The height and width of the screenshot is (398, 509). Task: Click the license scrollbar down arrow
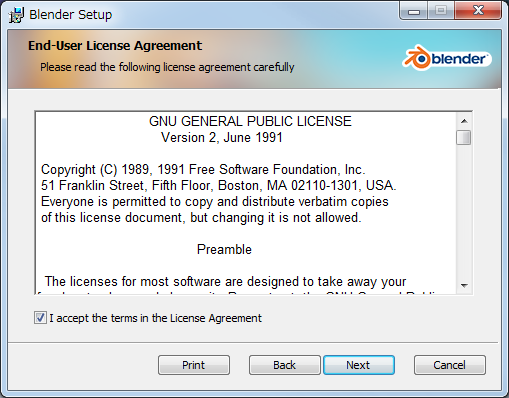pos(464,285)
